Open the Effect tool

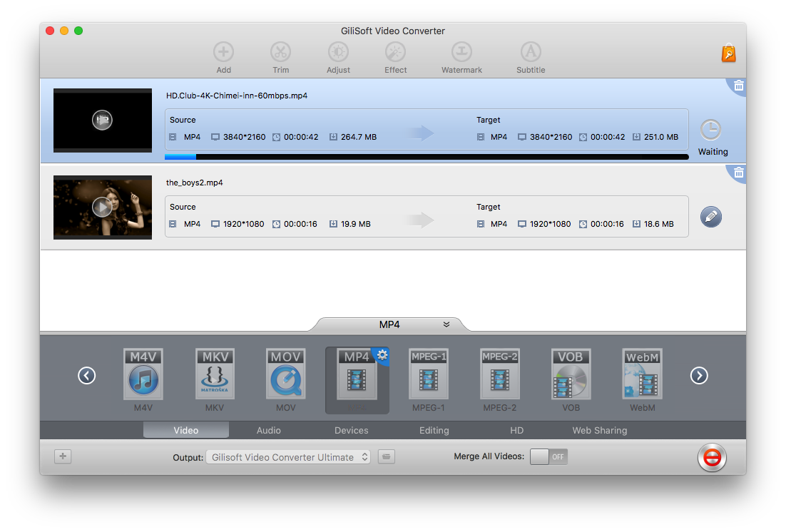(395, 52)
